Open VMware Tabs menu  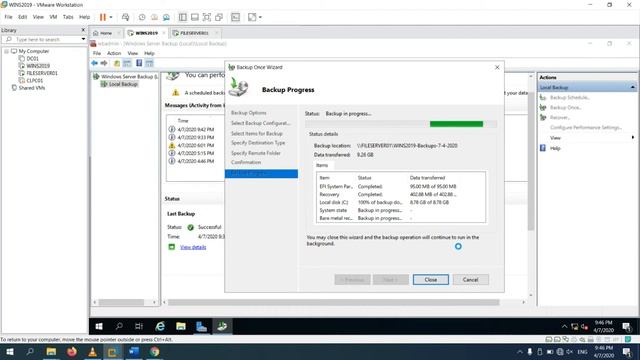[x=68, y=17]
